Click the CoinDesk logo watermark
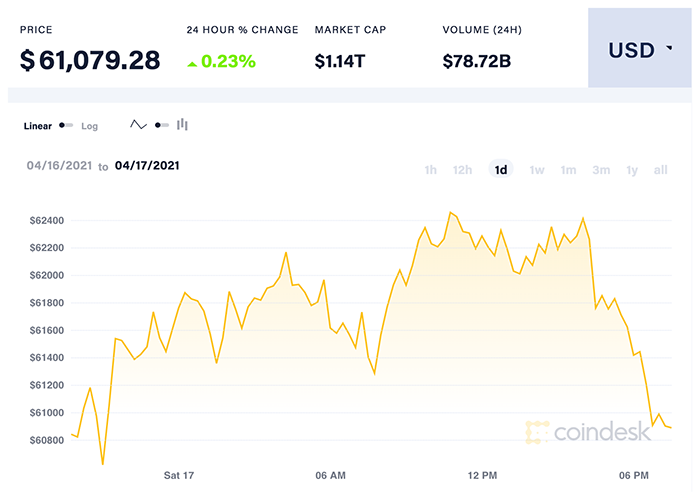This screenshot has height=497, width=700. [588, 432]
